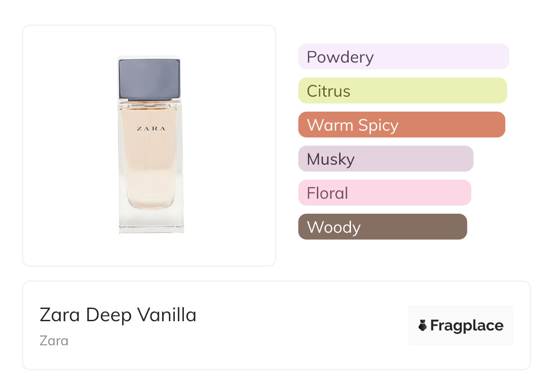Viewport: 553px width, 392px height.
Task: Click the Fragplace logo icon
Action: [423, 325]
